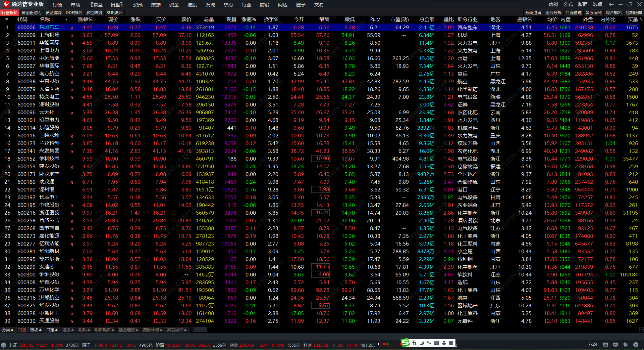Click the lightning bolt icon in status bar

point(636,345)
